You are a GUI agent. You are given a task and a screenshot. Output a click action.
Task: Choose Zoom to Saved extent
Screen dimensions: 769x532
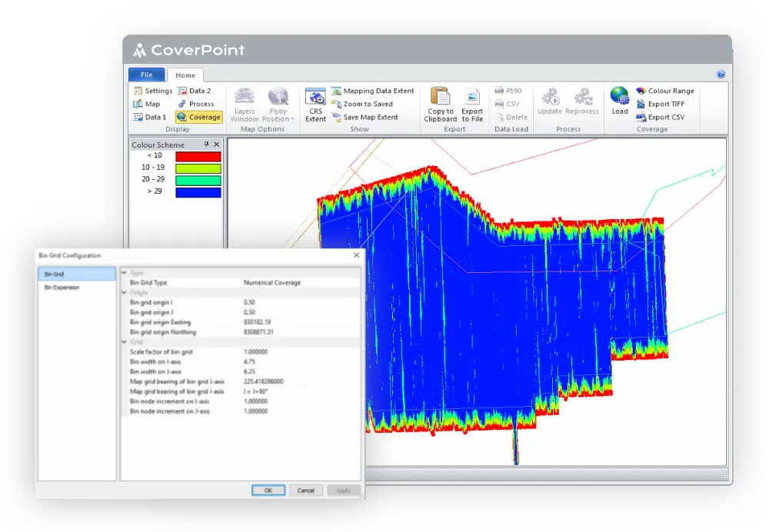[362, 104]
